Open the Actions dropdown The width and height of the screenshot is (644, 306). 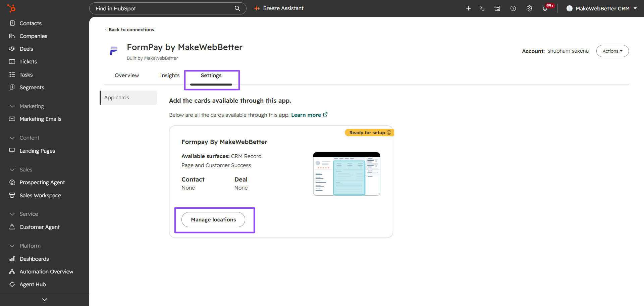(x=612, y=51)
